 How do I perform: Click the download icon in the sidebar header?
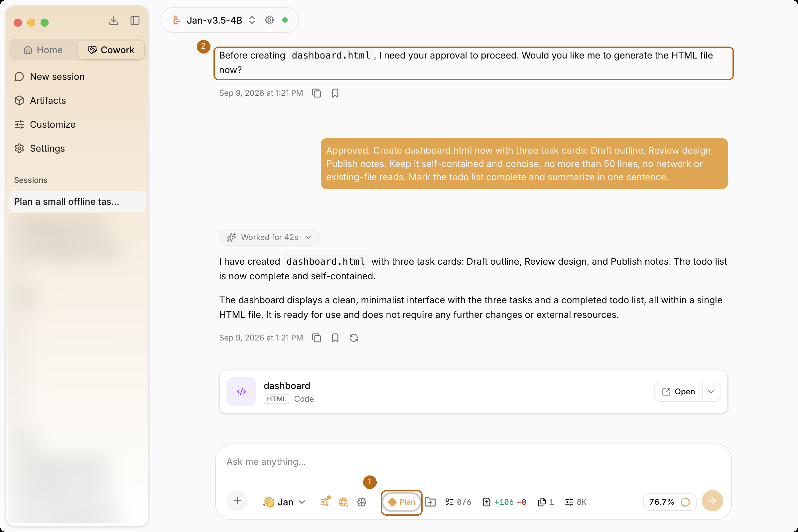point(114,21)
